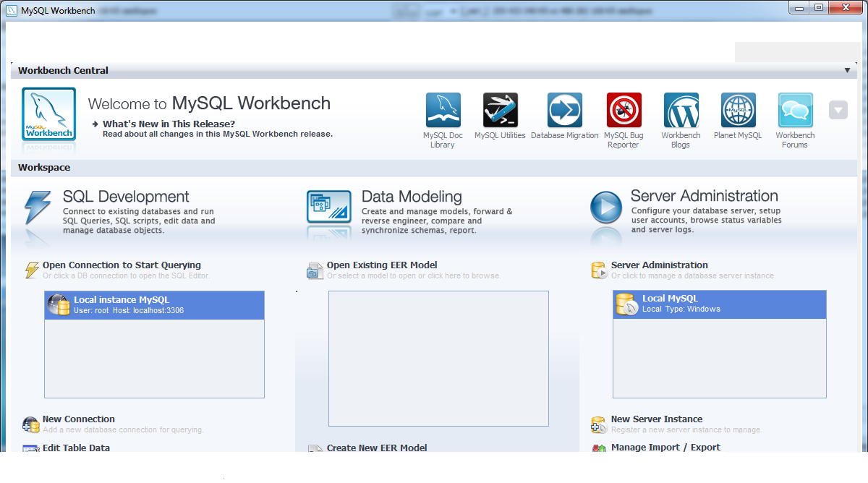This screenshot has height=483, width=868.
Task: Click 'User: root Host: localhost:3306' text
Action: click(x=129, y=311)
